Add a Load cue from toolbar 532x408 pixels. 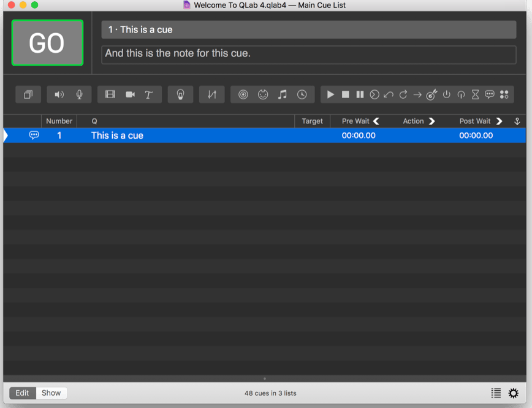pos(374,94)
